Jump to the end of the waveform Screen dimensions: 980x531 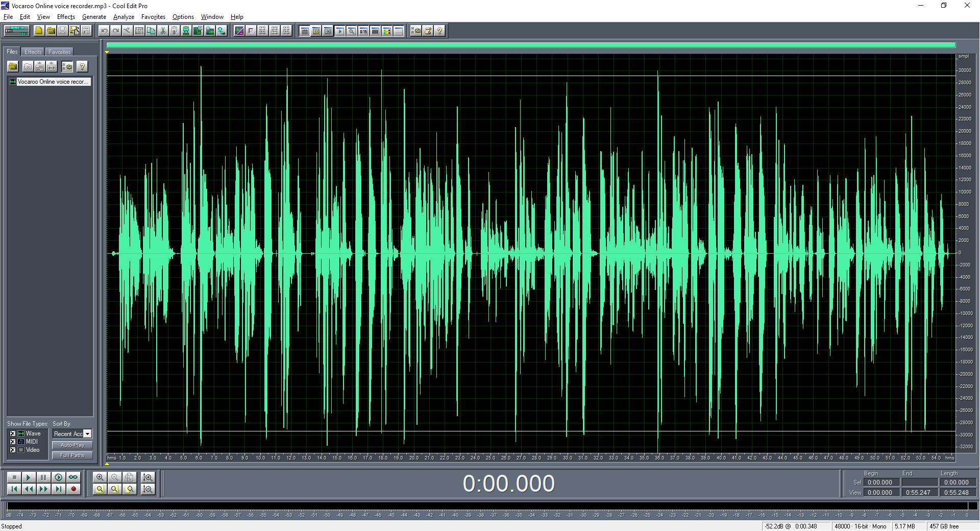click(x=59, y=489)
